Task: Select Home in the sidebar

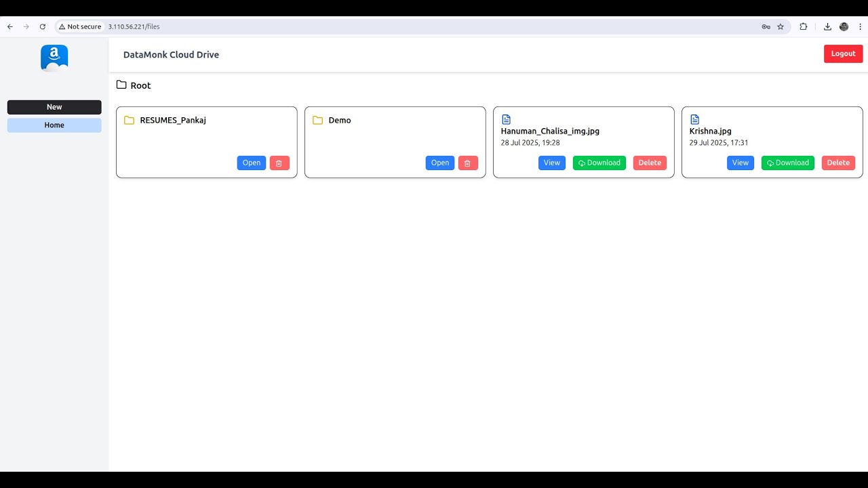Action: (x=54, y=125)
